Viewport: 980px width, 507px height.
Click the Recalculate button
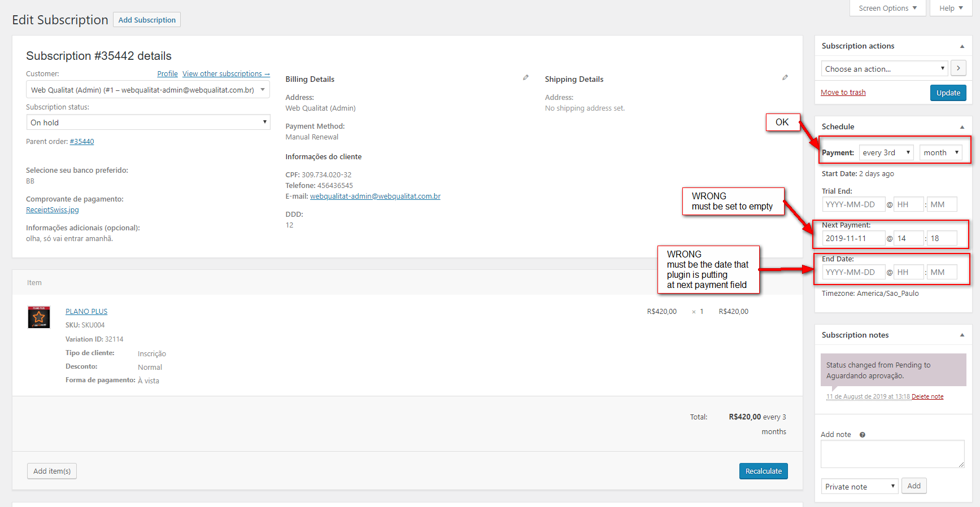point(763,471)
